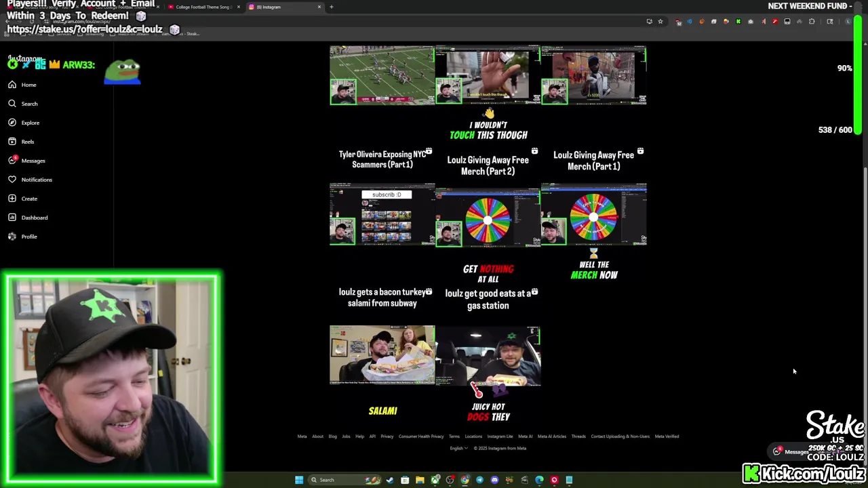
Task: Open the gas station good eats reel
Action: (x=488, y=357)
